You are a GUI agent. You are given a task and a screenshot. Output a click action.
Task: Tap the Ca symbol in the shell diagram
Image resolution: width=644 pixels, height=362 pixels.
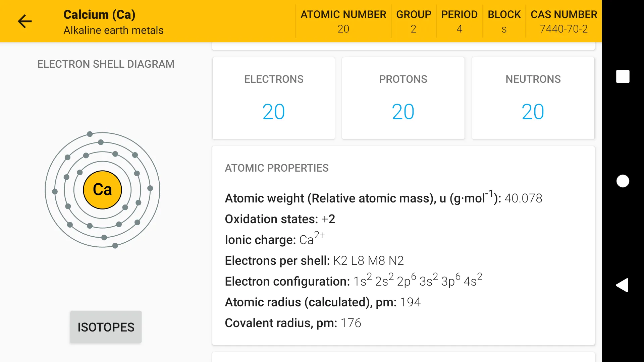(102, 189)
